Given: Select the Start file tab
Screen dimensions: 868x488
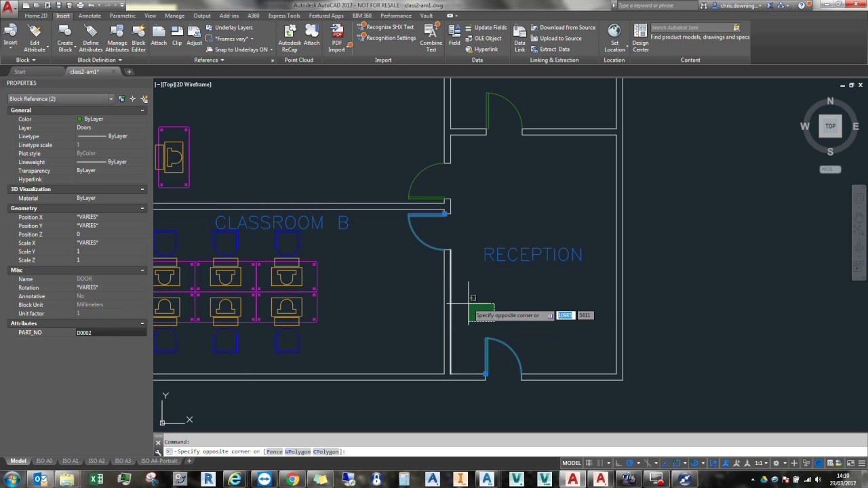Looking at the screenshot, I should click(x=20, y=71).
